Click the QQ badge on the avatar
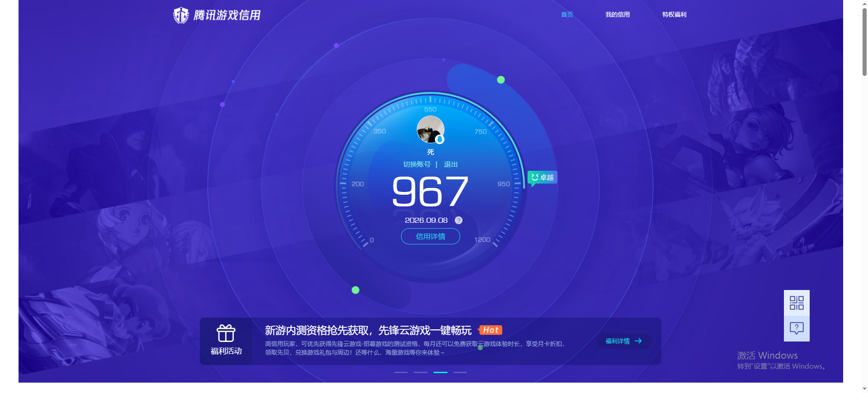Image resolution: width=868 pixels, height=393 pixels. [439, 140]
